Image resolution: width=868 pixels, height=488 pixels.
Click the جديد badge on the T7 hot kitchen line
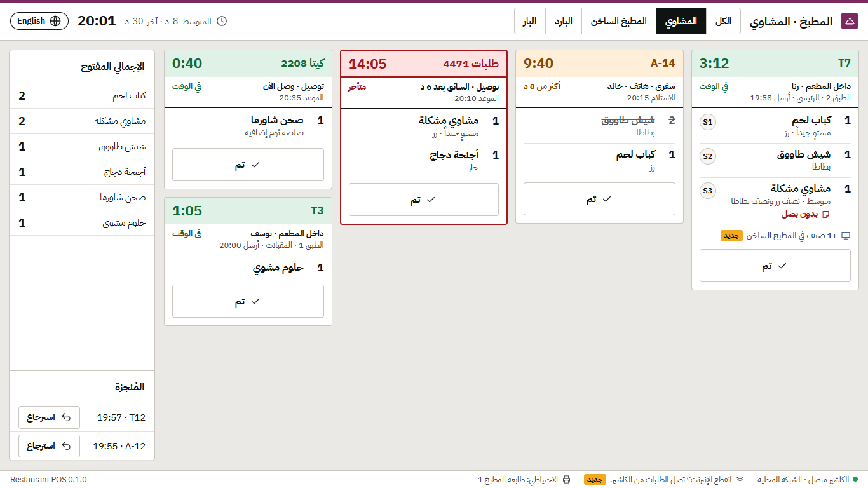click(x=731, y=236)
